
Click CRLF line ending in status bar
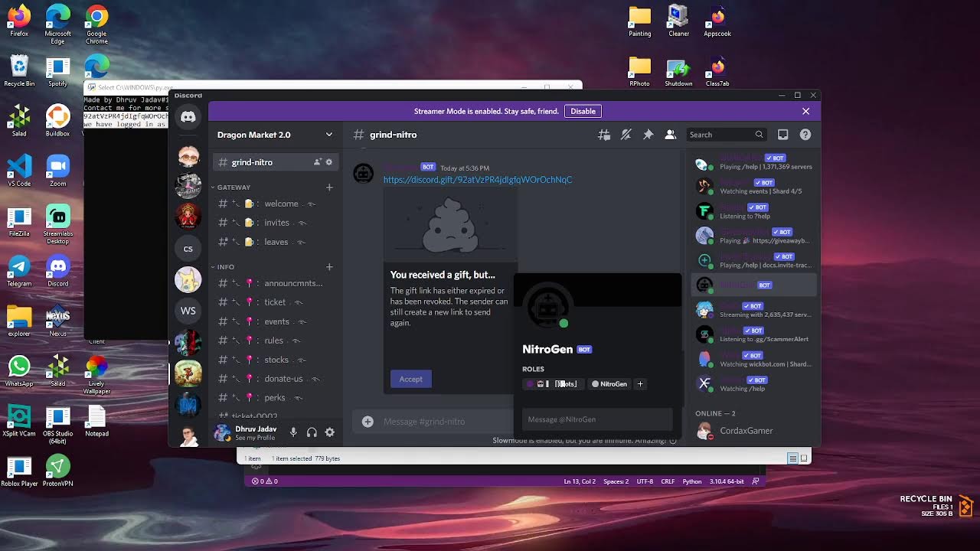click(x=668, y=481)
